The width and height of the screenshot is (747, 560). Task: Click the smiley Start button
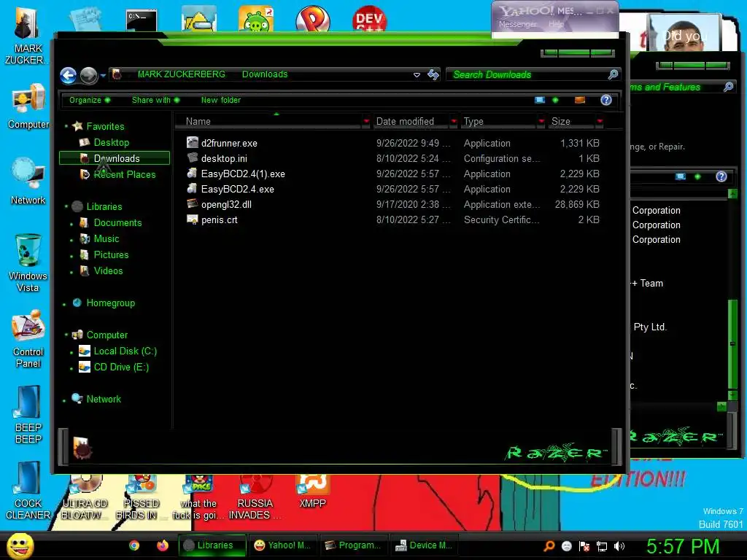point(20,546)
